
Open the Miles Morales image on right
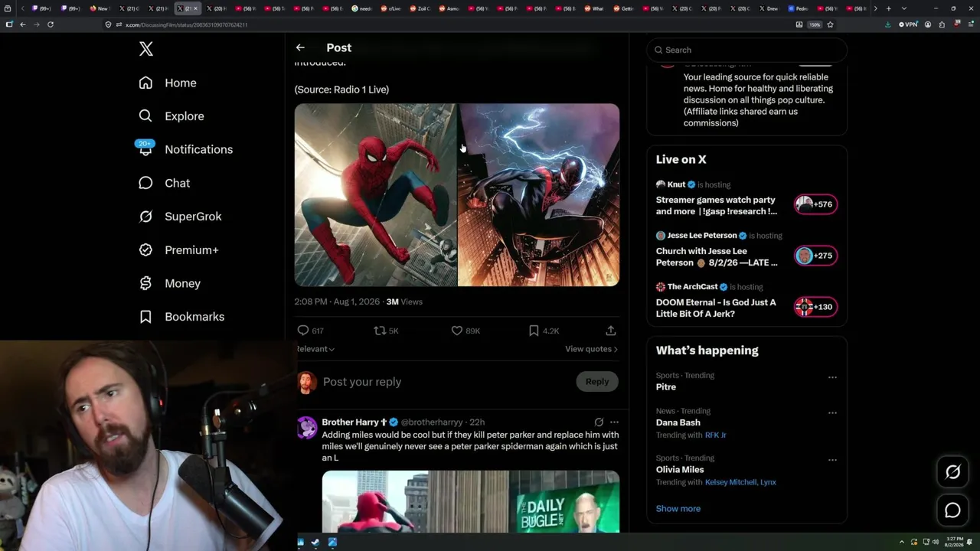click(x=539, y=195)
